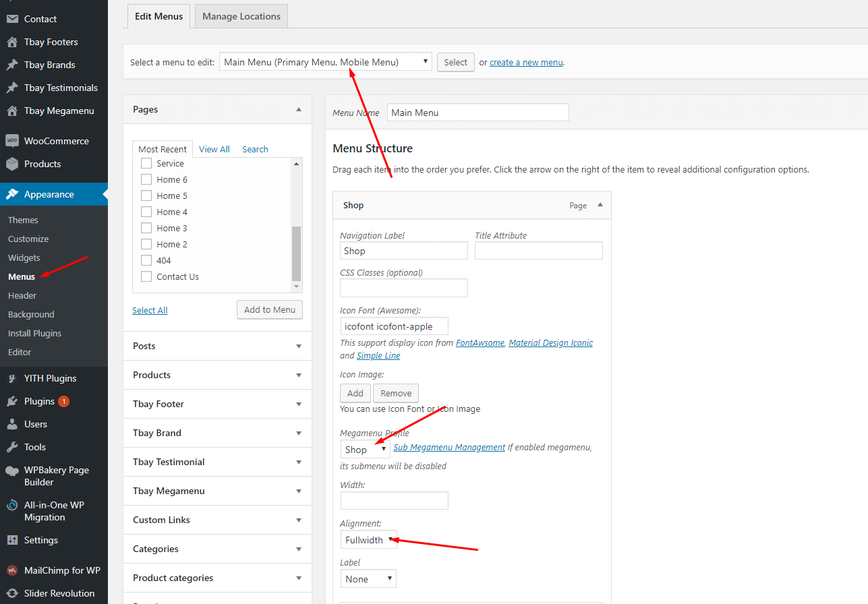Open Plugins via its plug icon
Screen dimensions: 868x604
[x=12, y=401]
